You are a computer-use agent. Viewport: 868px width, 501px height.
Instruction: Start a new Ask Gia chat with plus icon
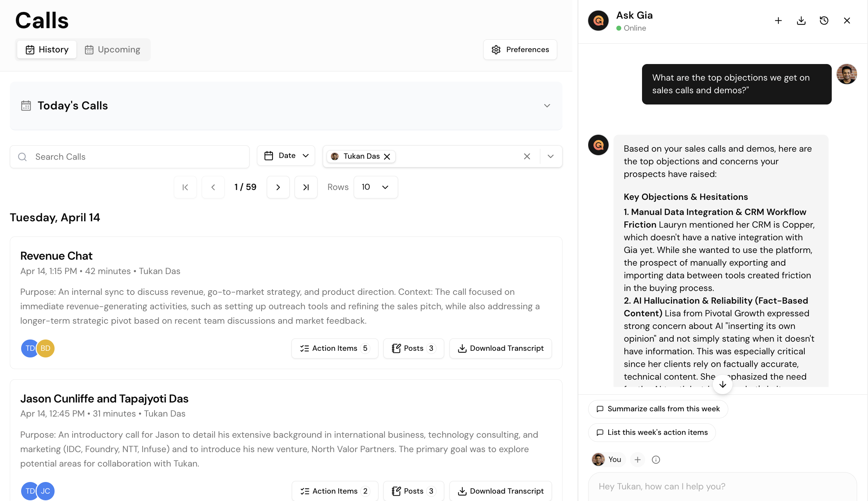click(x=778, y=21)
